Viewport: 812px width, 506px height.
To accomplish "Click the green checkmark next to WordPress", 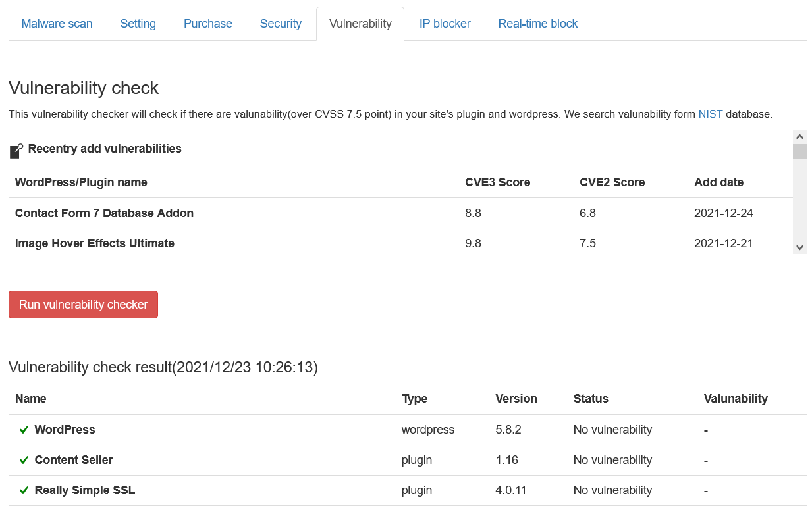I will 24,430.
